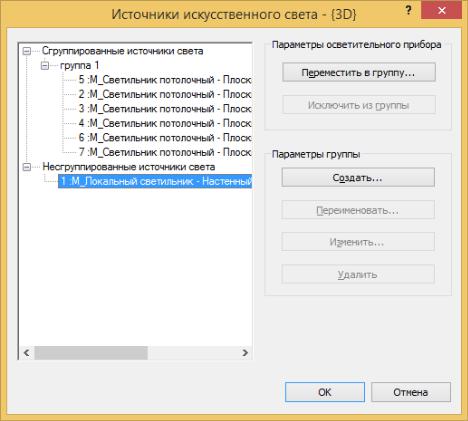The width and height of the screenshot is (468, 421).
Task: Close the Источники искусственного света dialog
Action: point(442,10)
